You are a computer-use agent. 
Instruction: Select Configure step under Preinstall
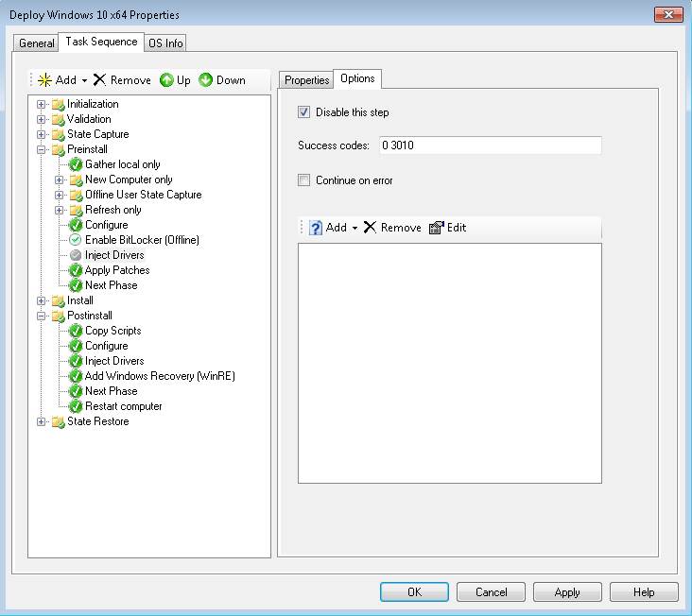[x=107, y=225]
